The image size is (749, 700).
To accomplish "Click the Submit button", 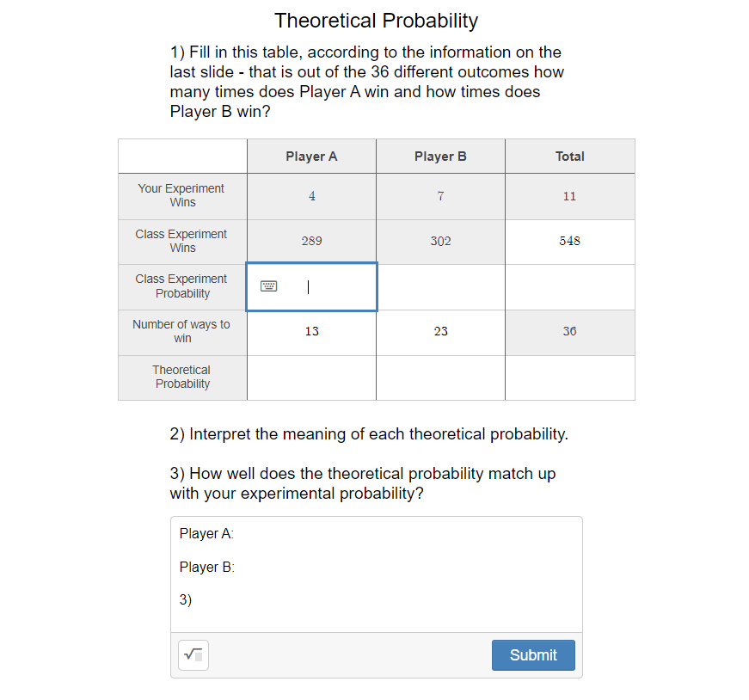I will [x=533, y=654].
